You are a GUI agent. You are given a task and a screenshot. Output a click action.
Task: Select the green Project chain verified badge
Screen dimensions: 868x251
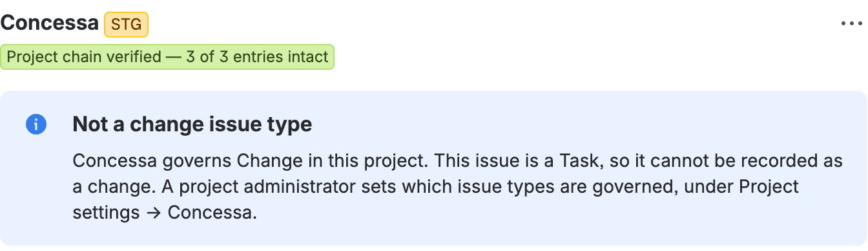(x=167, y=57)
